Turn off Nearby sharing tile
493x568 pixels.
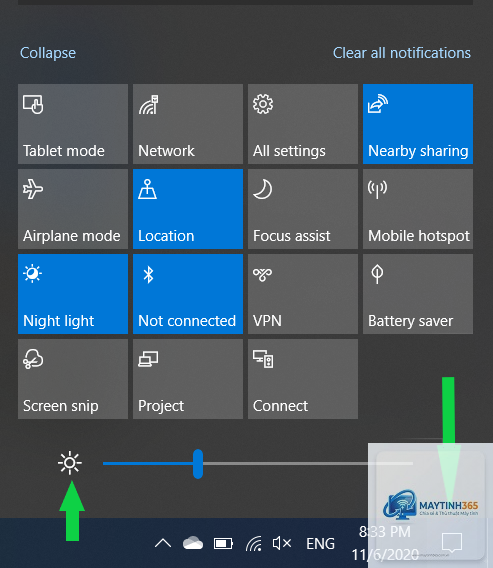(418, 124)
